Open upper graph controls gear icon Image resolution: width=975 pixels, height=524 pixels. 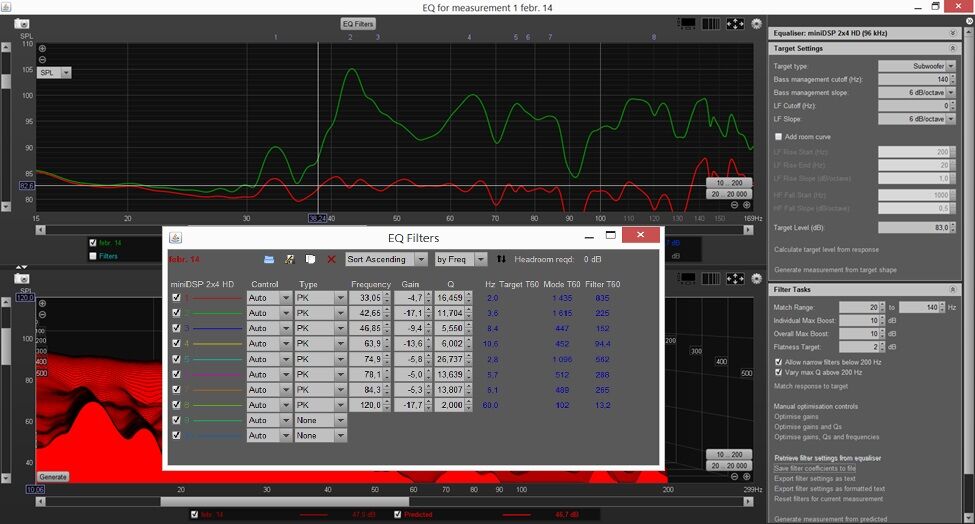coord(756,24)
